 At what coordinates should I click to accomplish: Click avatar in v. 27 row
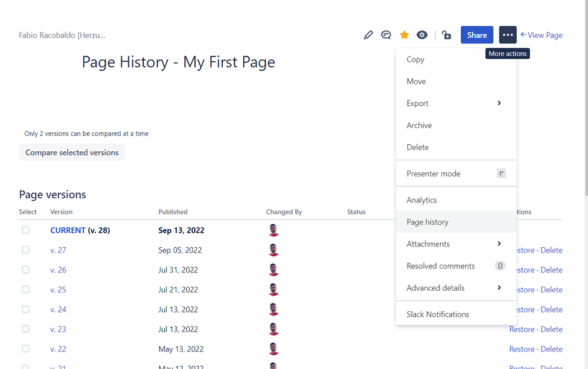274,250
